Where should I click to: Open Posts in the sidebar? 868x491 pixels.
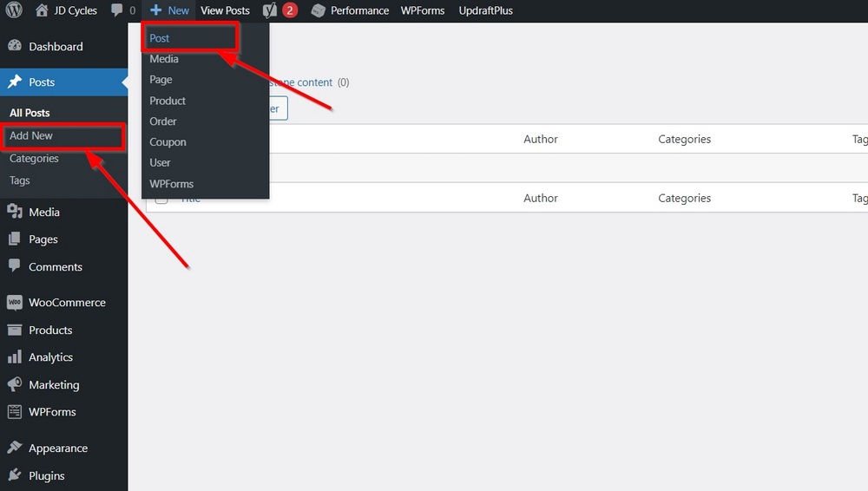pos(42,82)
